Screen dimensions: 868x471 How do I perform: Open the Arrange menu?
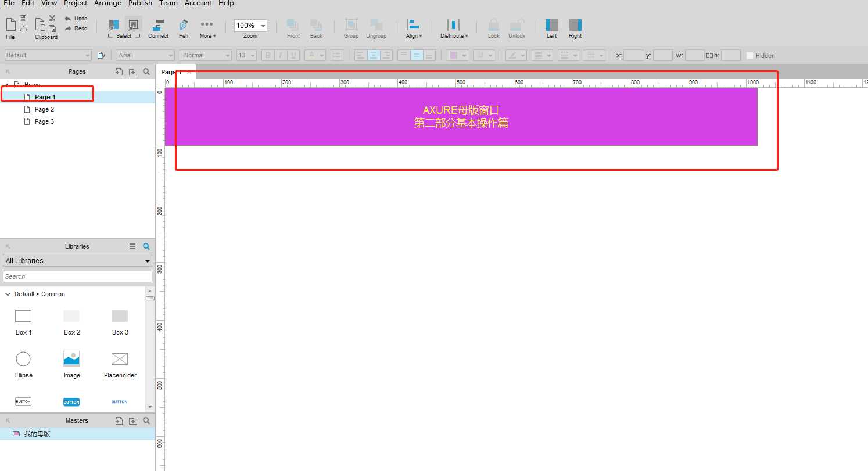click(107, 3)
